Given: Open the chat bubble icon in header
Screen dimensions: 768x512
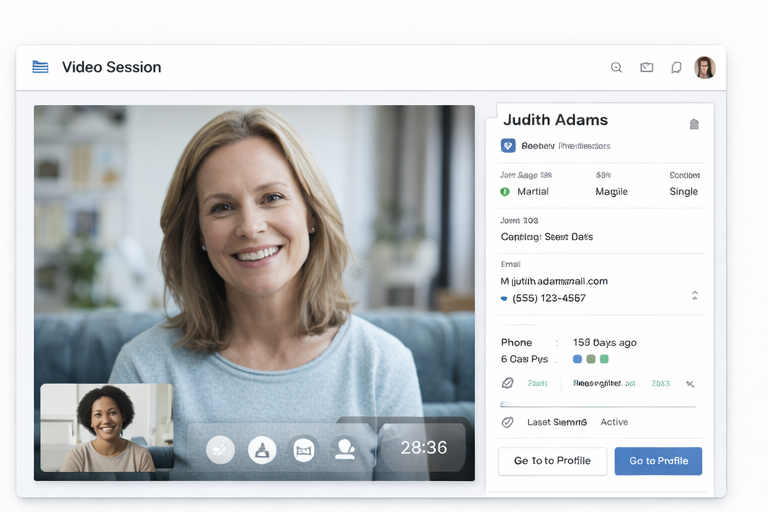Looking at the screenshot, I should click(x=676, y=67).
